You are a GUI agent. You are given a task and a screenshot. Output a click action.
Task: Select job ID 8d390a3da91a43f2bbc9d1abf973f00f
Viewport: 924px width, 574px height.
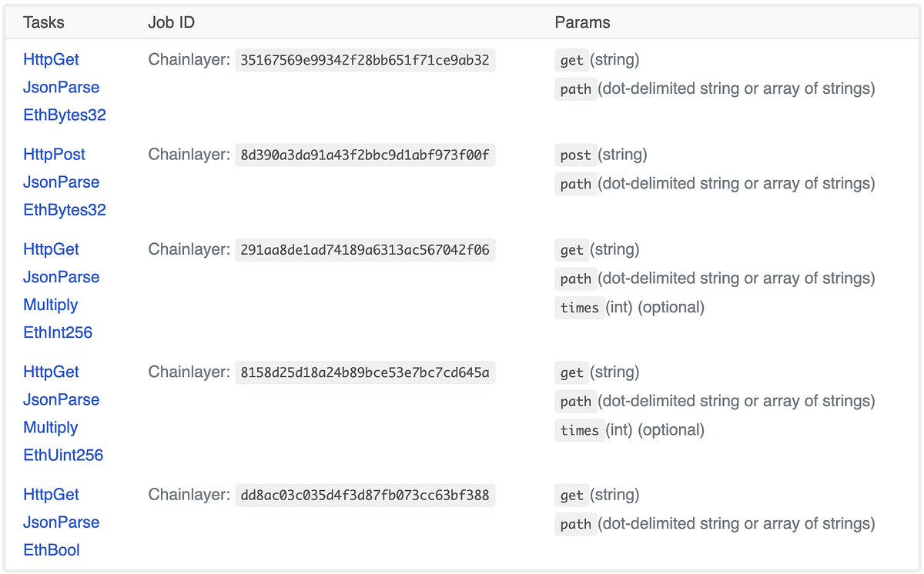pyautogui.click(x=365, y=155)
